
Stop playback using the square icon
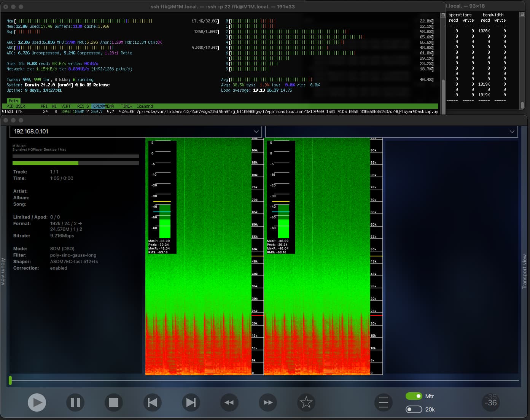tap(114, 402)
